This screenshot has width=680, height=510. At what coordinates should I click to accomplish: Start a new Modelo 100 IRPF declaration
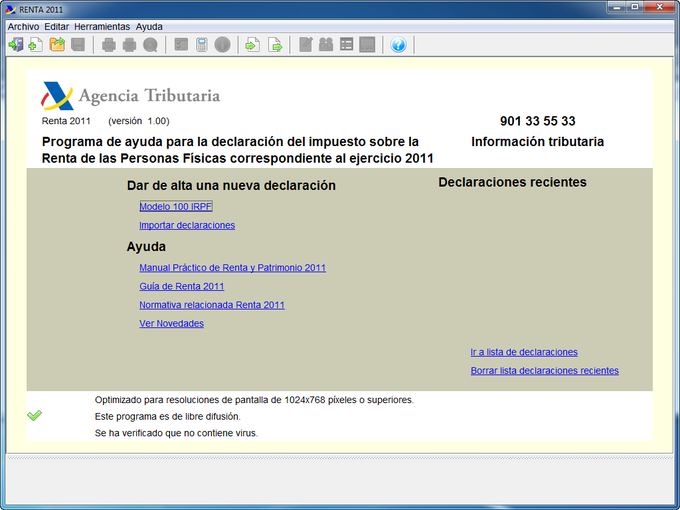point(176,207)
